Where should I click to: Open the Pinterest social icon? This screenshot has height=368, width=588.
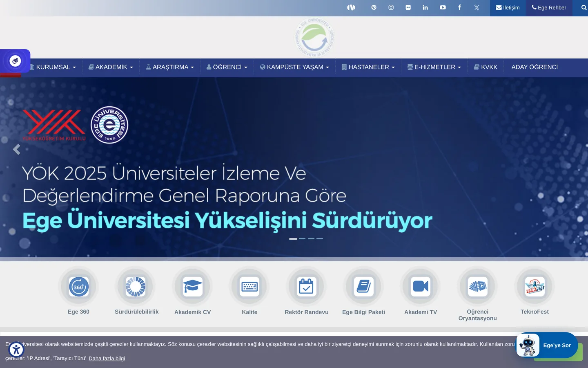pos(374,7)
